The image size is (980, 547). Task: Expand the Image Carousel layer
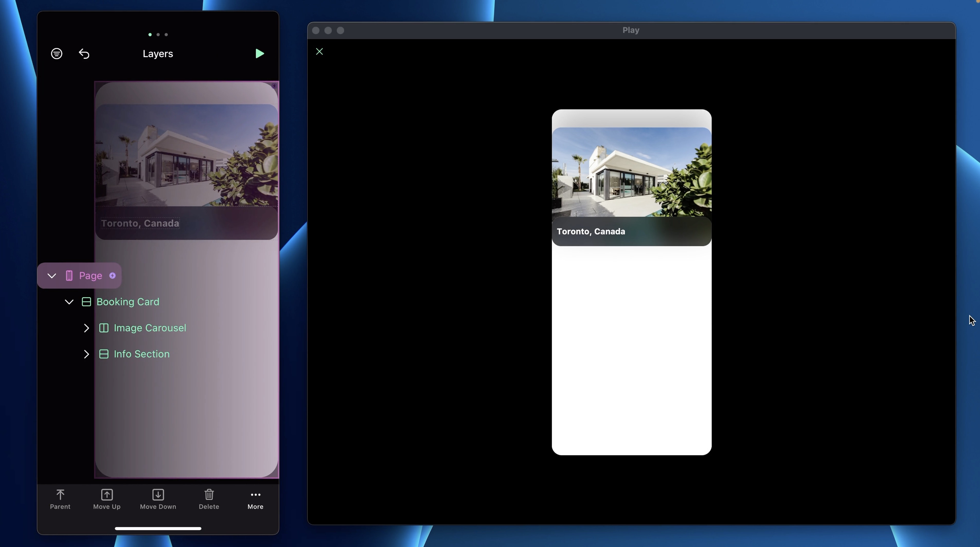pos(86,328)
